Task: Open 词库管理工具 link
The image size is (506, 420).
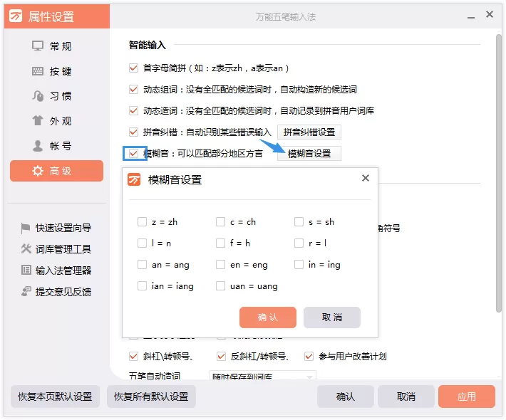Action: point(63,249)
